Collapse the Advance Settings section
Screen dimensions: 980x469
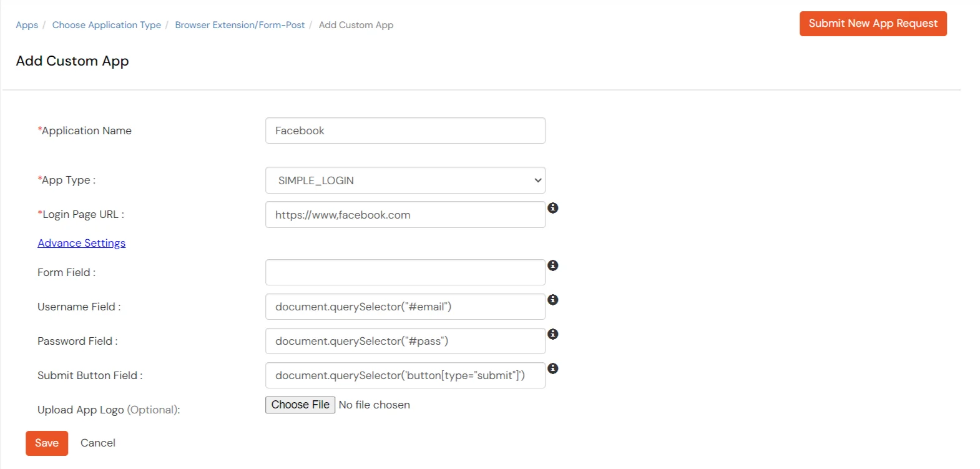(x=81, y=243)
